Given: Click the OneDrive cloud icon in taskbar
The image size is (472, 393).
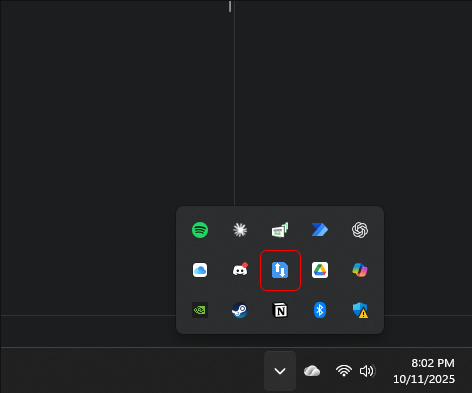Looking at the screenshot, I should pyautogui.click(x=312, y=371).
